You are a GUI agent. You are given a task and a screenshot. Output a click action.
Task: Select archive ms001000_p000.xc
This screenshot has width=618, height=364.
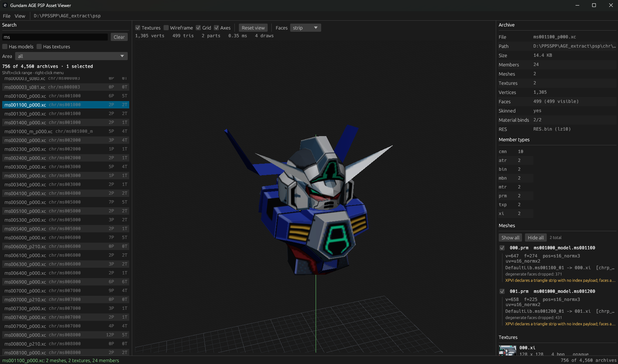click(66, 96)
